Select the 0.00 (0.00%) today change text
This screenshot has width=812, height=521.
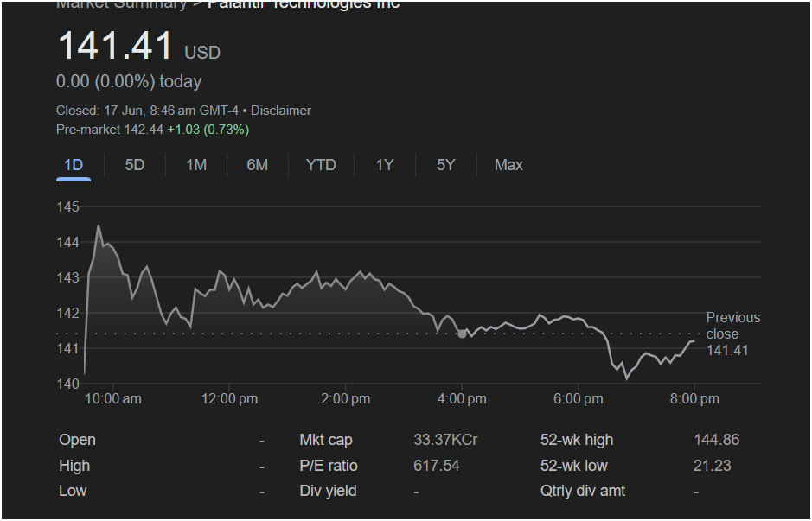point(129,82)
